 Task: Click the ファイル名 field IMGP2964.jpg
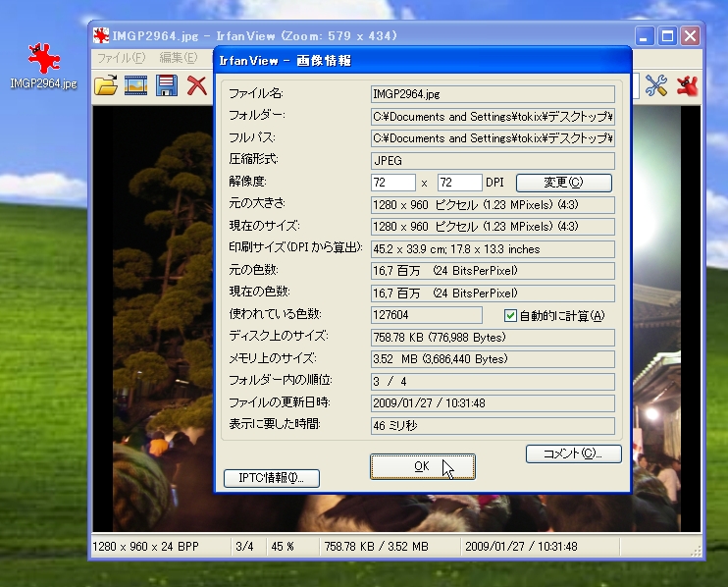pyautogui.click(x=493, y=94)
